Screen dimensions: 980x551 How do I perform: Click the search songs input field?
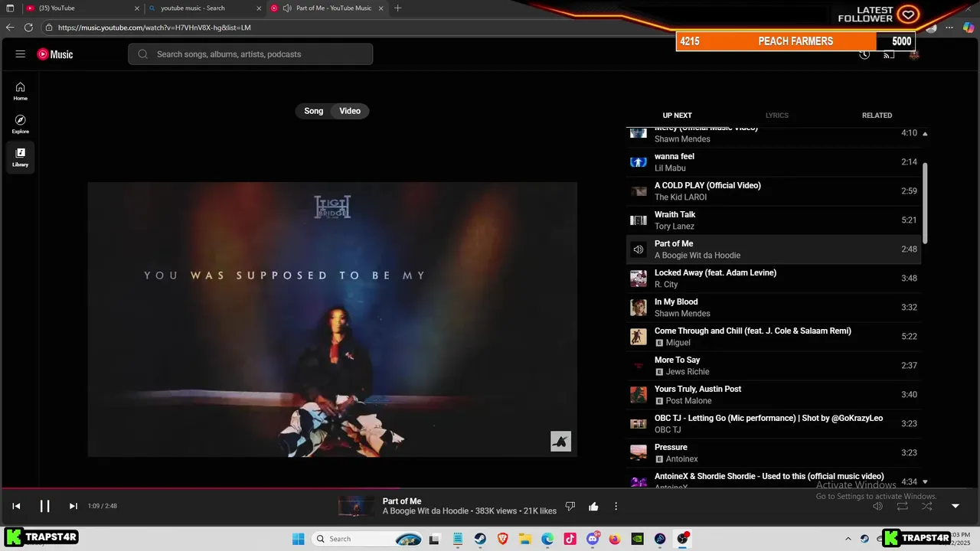(250, 54)
